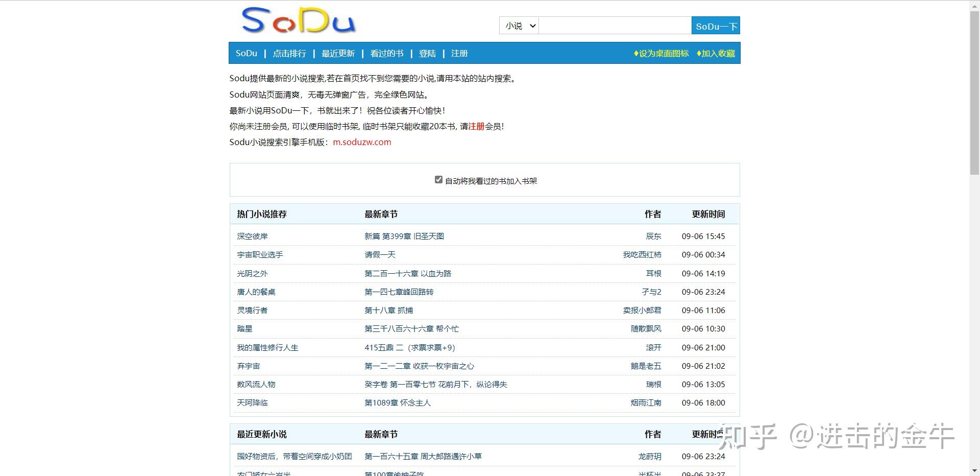
Task: Click author 瑞根
Action: 653,384
